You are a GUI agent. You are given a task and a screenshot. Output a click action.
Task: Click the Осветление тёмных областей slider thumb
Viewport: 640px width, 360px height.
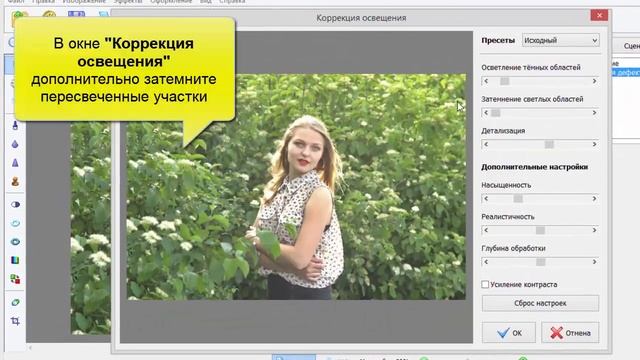coord(504,81)
